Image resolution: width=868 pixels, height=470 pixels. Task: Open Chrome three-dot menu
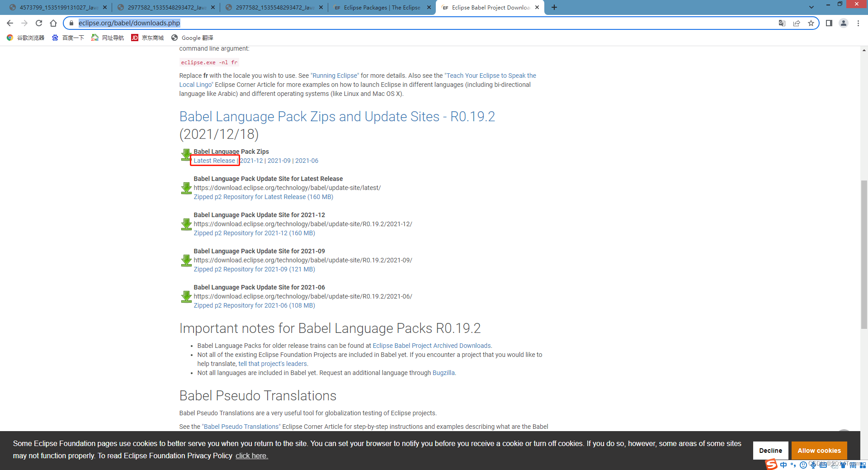click(x=858, y=23)
